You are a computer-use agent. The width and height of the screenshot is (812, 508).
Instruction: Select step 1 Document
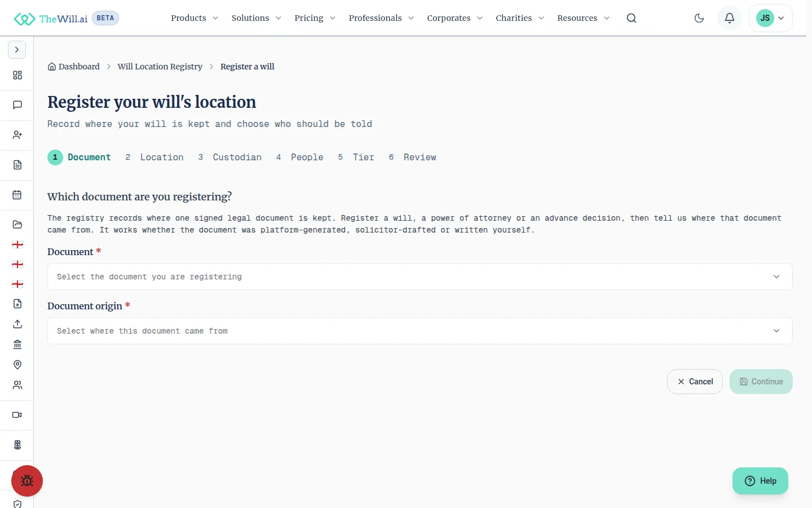pyautogui.click(x=80, y=157)
